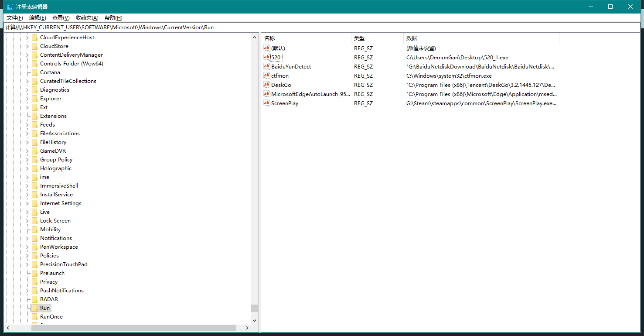The image size is (644, 336).
Task: Expand the PenWorkspace key
Action: coord(27,247)
